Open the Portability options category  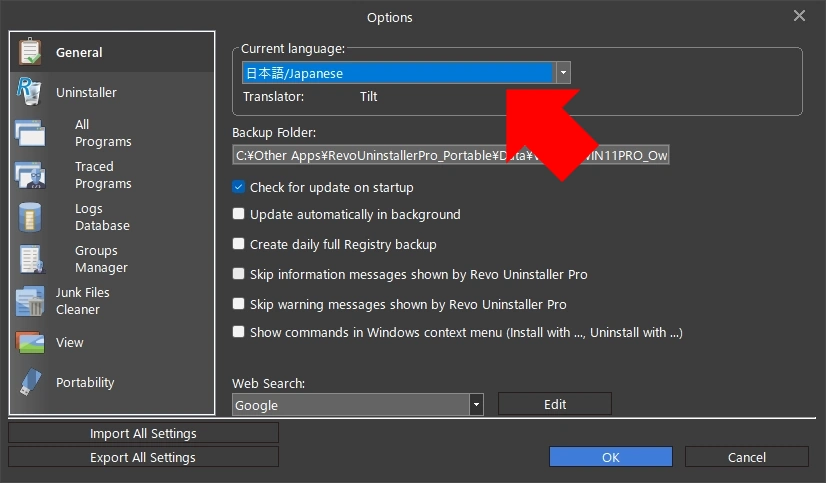[112, 382]
